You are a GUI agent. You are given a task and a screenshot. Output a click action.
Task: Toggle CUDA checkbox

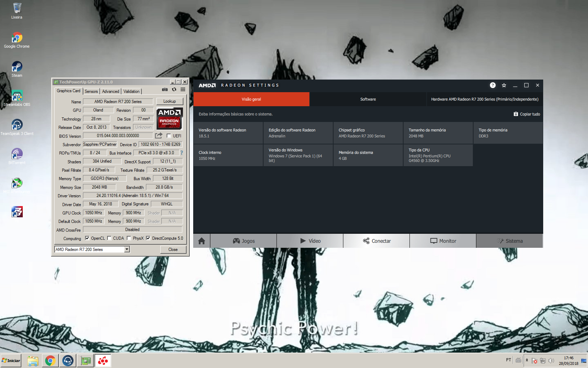pyautogui.click(x=109, y=238)
